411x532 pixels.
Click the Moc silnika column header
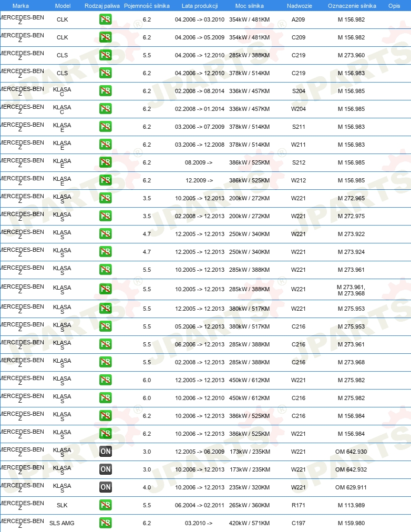[x=249, y=6]
